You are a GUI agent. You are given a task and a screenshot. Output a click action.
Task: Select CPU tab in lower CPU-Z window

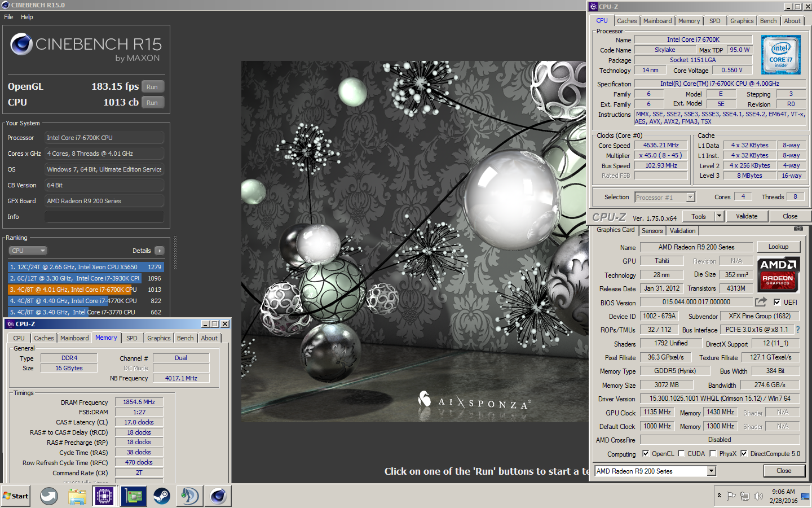tap(19, 338)
